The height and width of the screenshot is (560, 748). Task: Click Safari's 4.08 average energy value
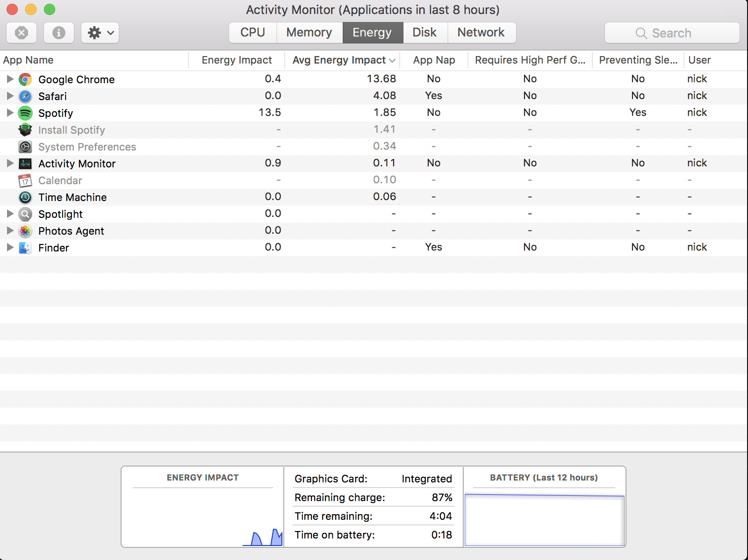[x=384, y=95]
